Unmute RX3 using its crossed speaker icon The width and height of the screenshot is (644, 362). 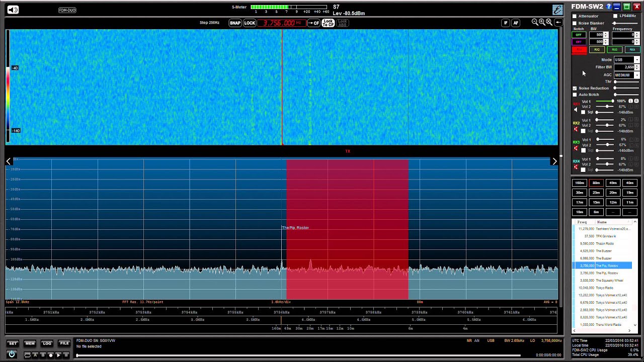point(576,148)
